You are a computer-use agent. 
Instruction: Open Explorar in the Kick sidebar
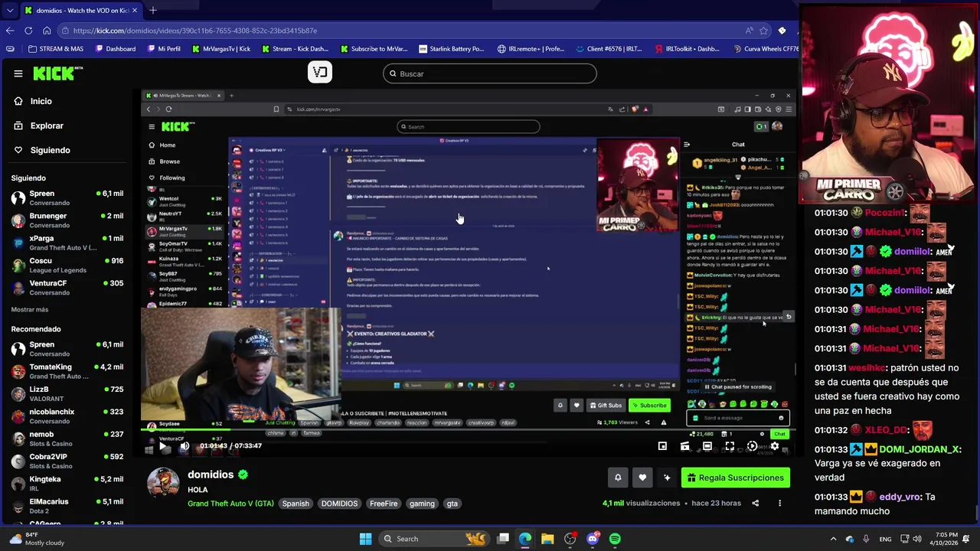point(47,126)
